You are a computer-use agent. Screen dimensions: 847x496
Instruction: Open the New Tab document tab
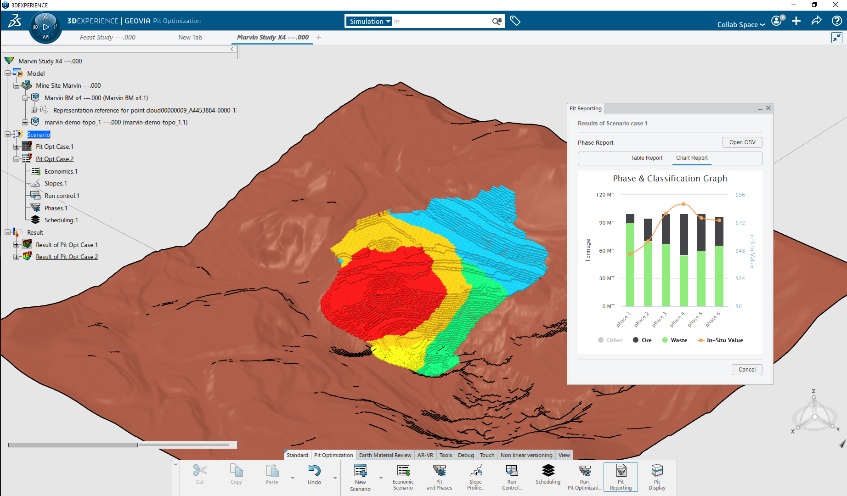(x=190, y=37)
